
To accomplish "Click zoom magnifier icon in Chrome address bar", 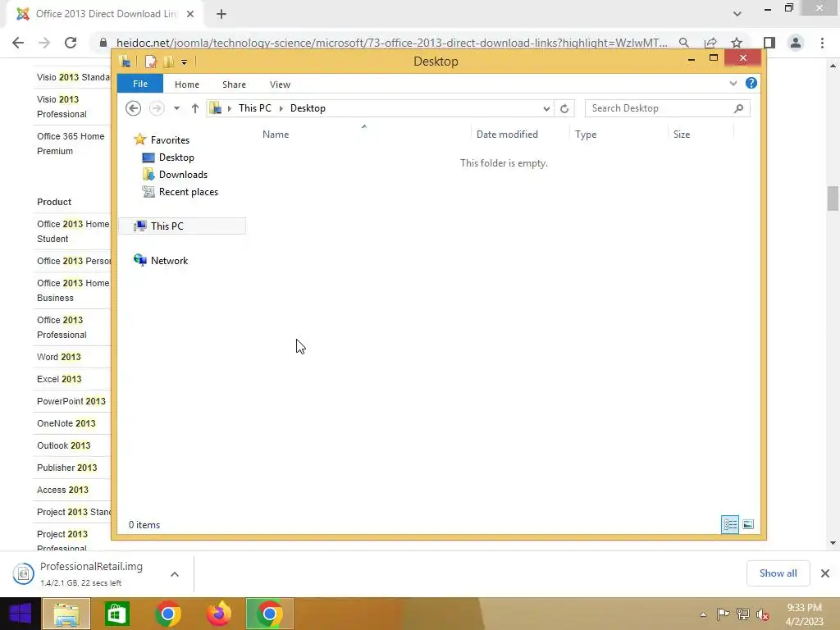I will (x=684, y=43).
